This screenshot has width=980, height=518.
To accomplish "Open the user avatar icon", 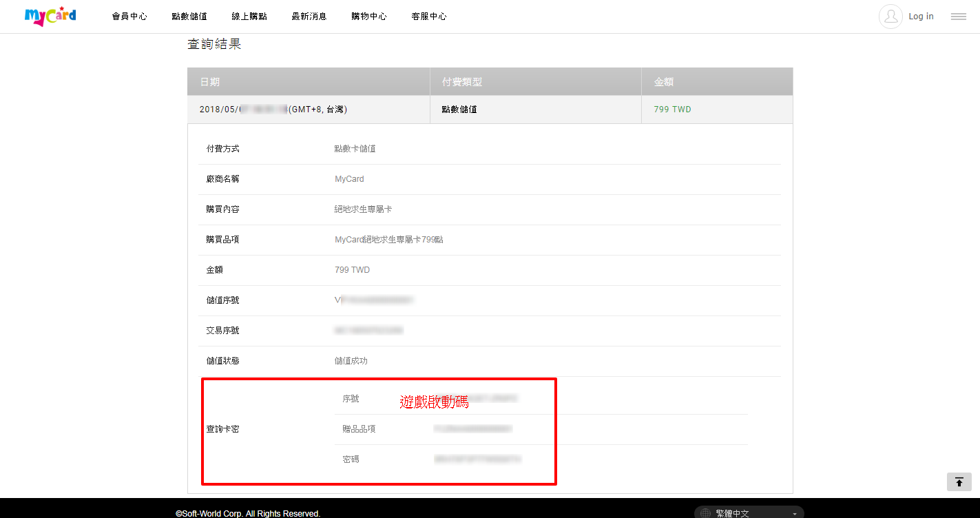I will (890, 17).
